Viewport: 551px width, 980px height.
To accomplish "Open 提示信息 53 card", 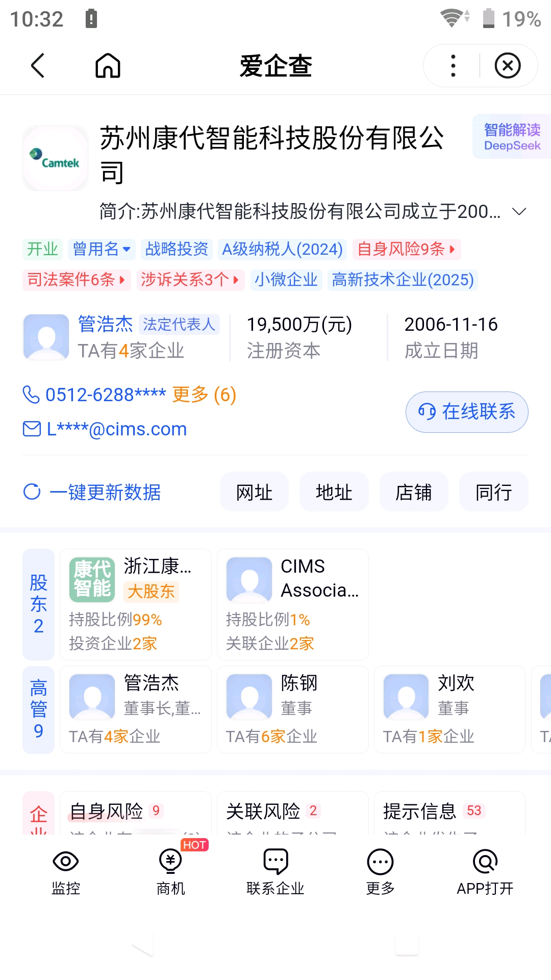I will pyautogui.click(x=450, y=814).
